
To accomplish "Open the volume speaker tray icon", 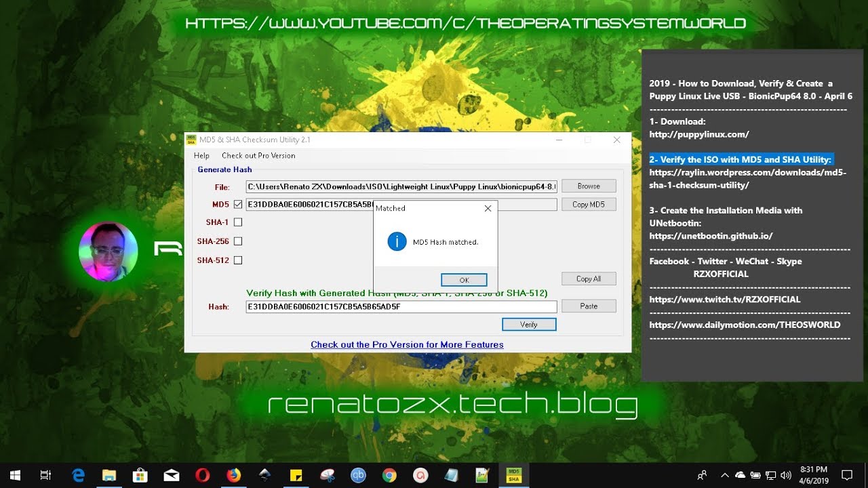I will click(786, 475).
